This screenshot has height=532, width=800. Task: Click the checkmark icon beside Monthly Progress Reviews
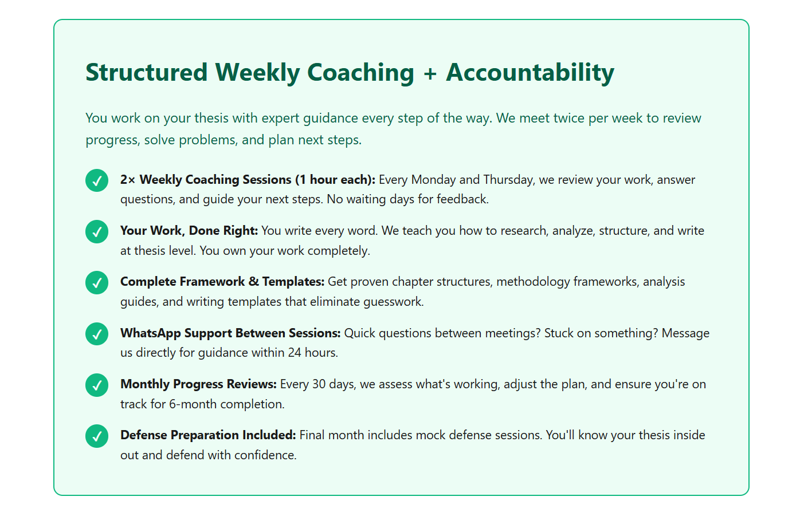click(97, 385)
